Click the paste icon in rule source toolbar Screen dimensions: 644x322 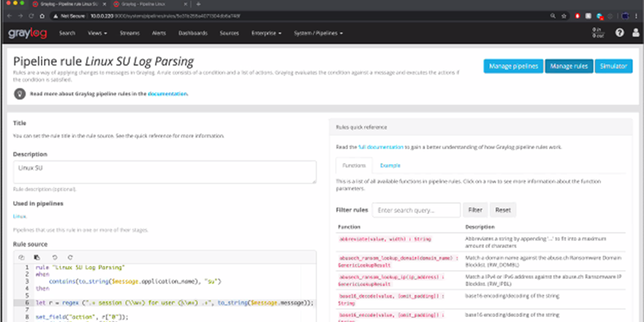[37, 258]
